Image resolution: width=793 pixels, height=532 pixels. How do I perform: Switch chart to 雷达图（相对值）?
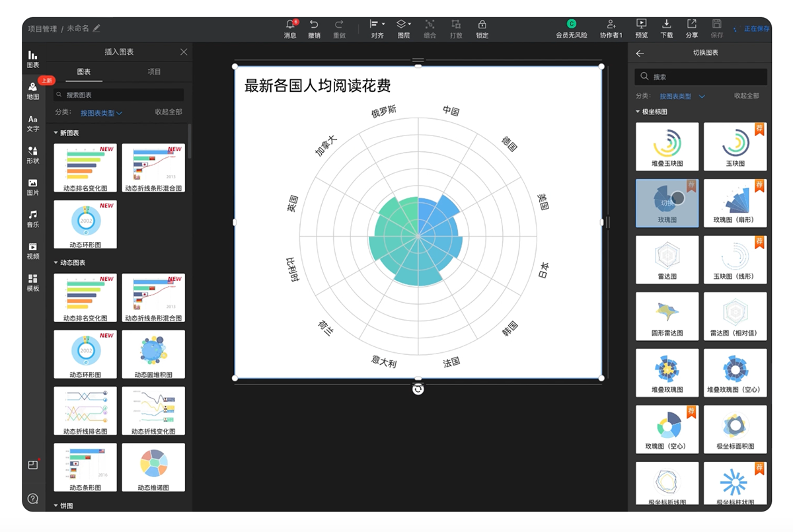pyautogui.click(x=735, y=317)
